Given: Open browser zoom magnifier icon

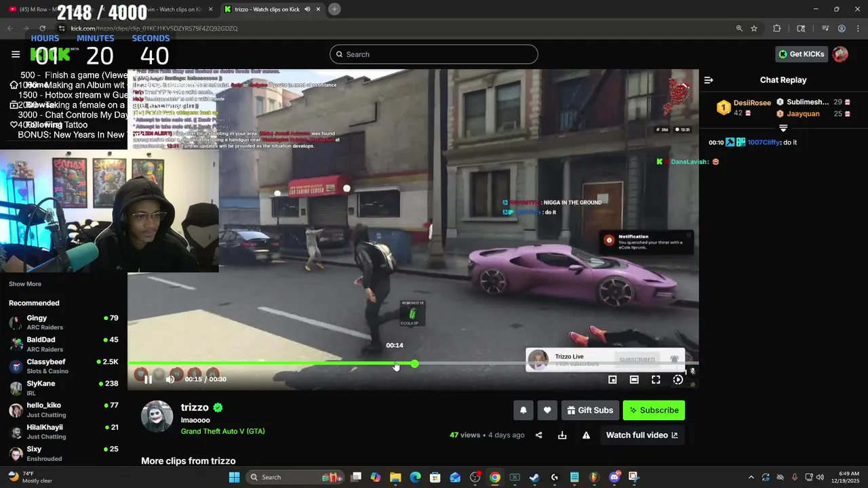Looking at the screenshot, I should click(739, 28).
